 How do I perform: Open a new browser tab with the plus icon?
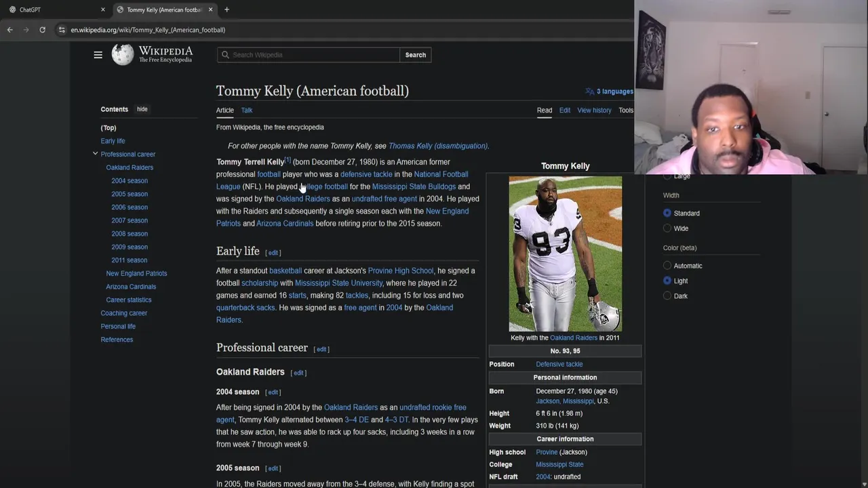tap(226, 9)
